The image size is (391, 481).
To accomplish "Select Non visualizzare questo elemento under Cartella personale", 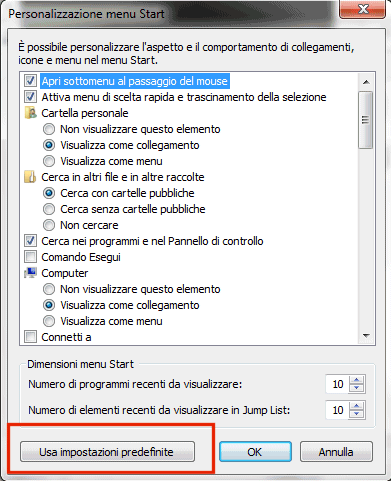I will [49, 129].
